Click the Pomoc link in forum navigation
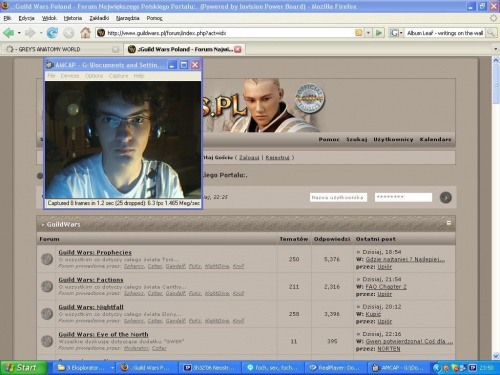This screenshot has width=500, height=375. [x=329, y=139]
